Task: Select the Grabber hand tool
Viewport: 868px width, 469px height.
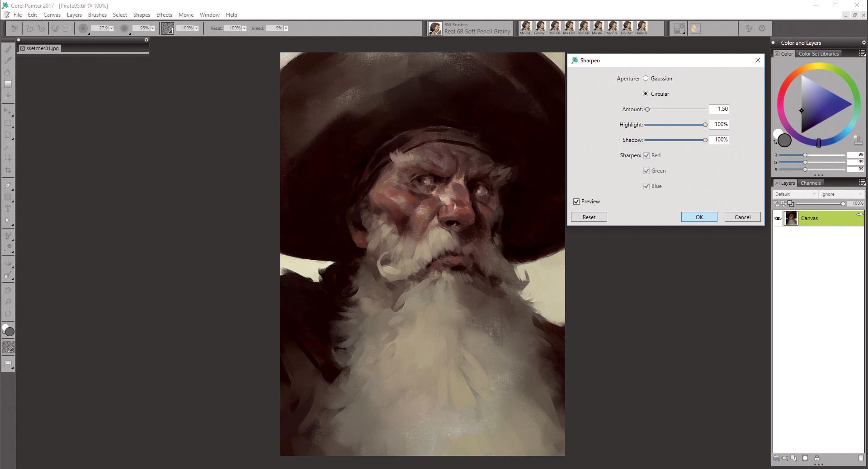Action: pos(8,290)
